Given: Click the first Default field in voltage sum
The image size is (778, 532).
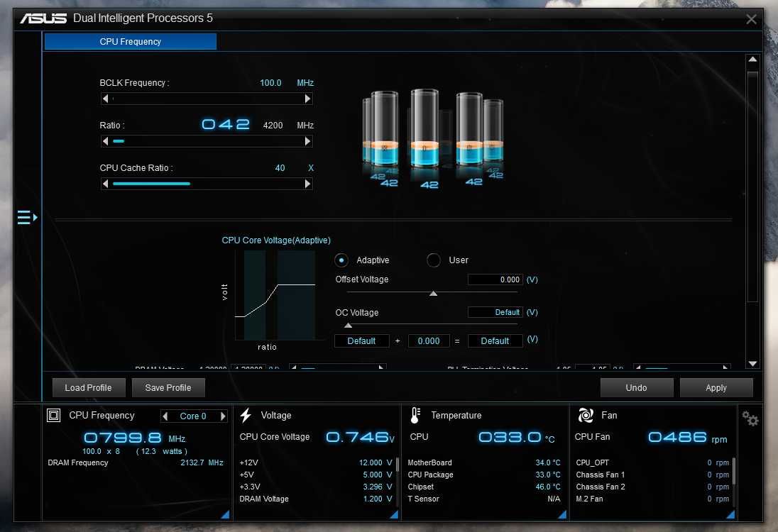Looking at the screenshot, I should [361, 341].
